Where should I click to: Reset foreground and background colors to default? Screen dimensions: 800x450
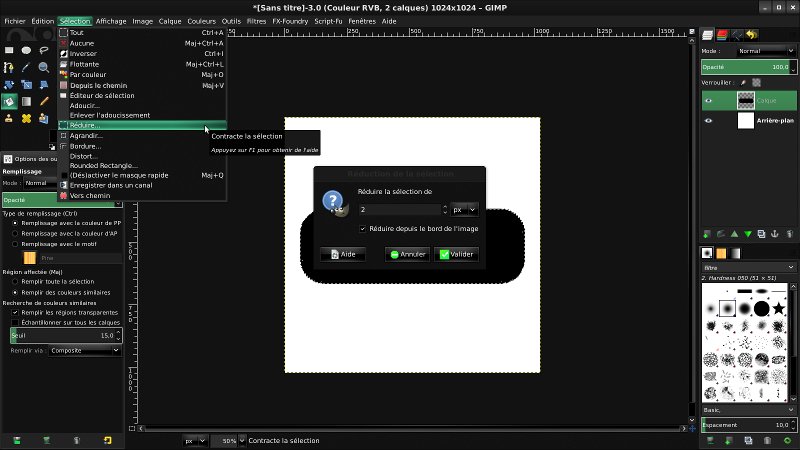(x=52, y=147)
